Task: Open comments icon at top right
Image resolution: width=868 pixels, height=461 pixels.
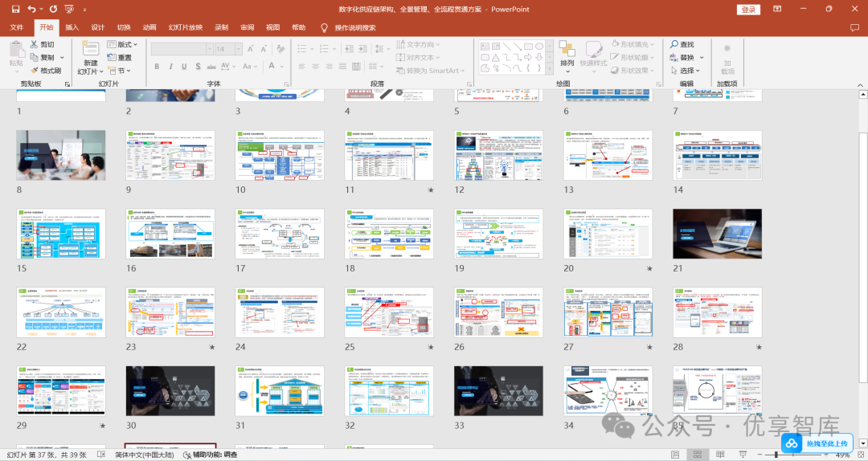Action: [854, 27]
